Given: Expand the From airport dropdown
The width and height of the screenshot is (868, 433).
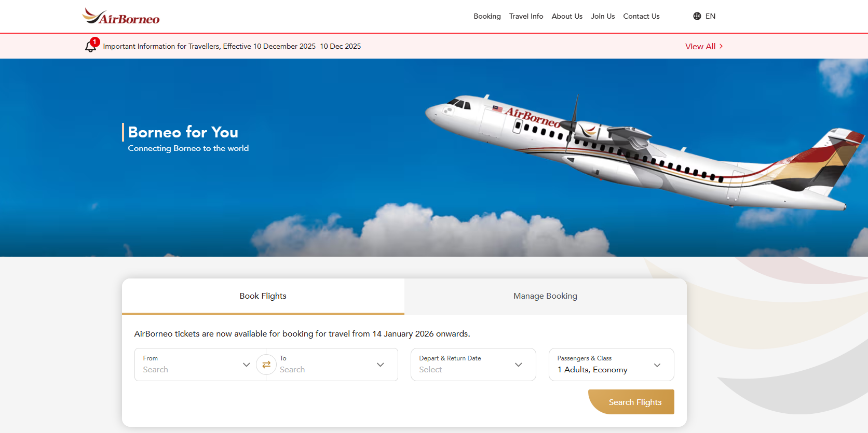Looking at the screenshot, I should [x=247, y=365].
